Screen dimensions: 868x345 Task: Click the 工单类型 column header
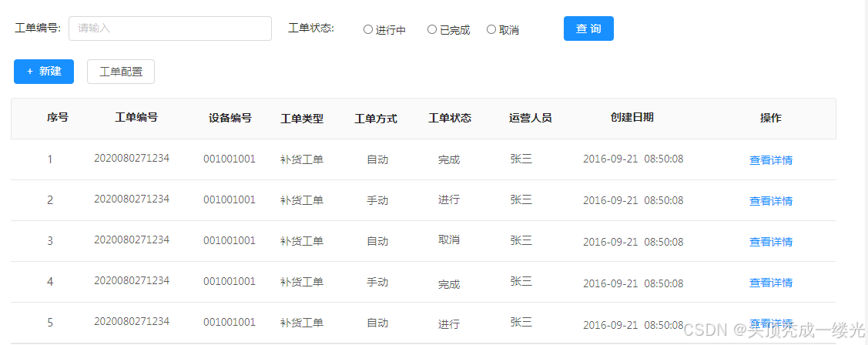coord(302,119)
